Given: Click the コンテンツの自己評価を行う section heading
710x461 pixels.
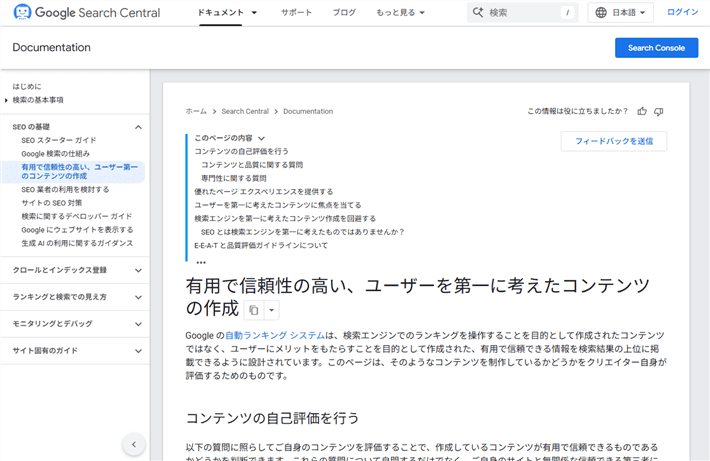Looking at the screenshot, I should (272, 418).
